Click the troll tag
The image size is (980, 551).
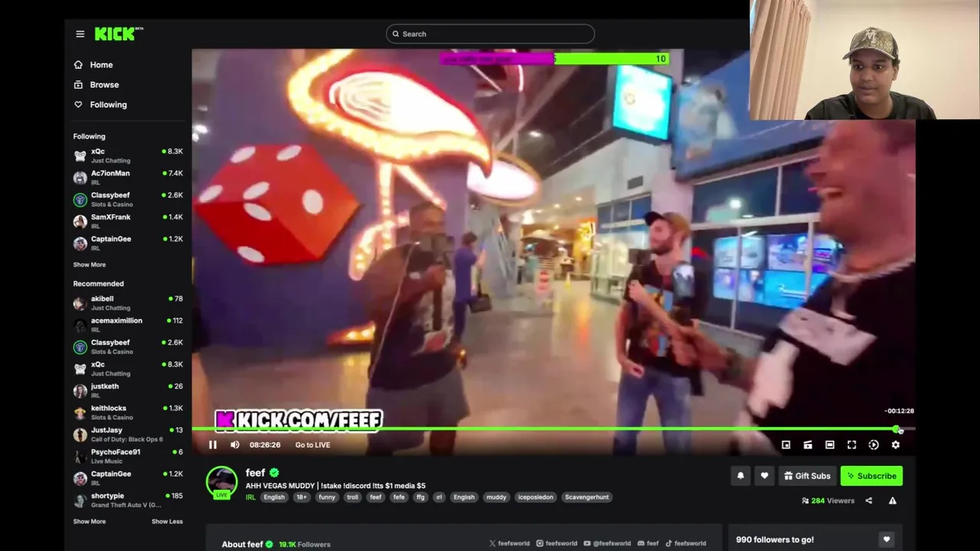352,497
